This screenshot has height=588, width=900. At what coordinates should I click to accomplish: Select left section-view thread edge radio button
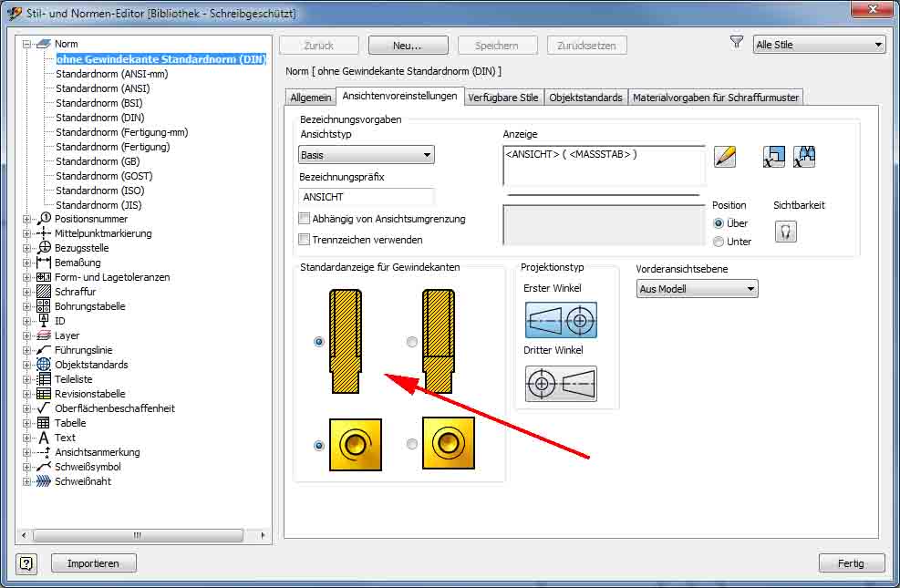click(319, 342)
